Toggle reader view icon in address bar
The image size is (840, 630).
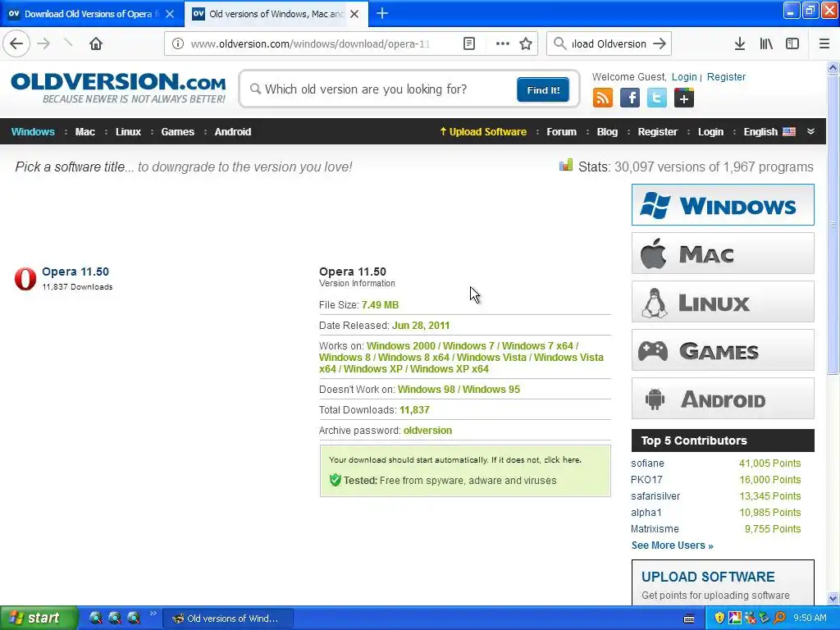(x=468, y=44)
